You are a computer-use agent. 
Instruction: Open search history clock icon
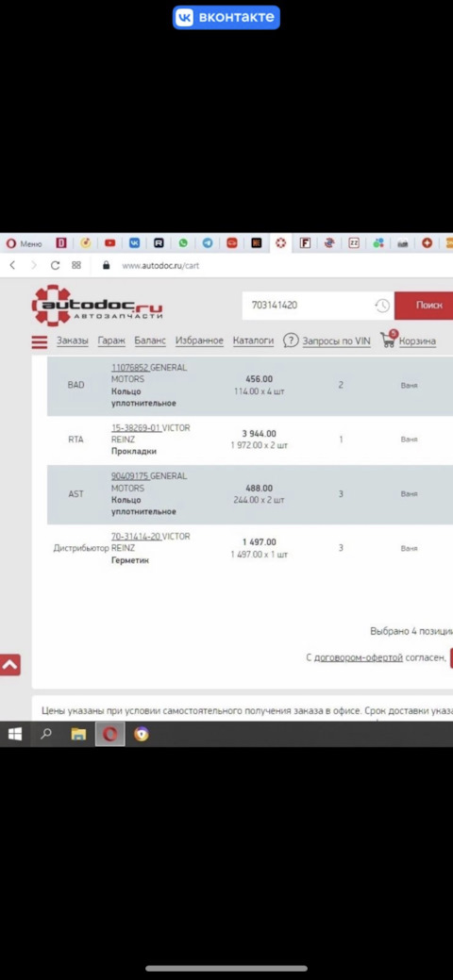click(382, 306)
